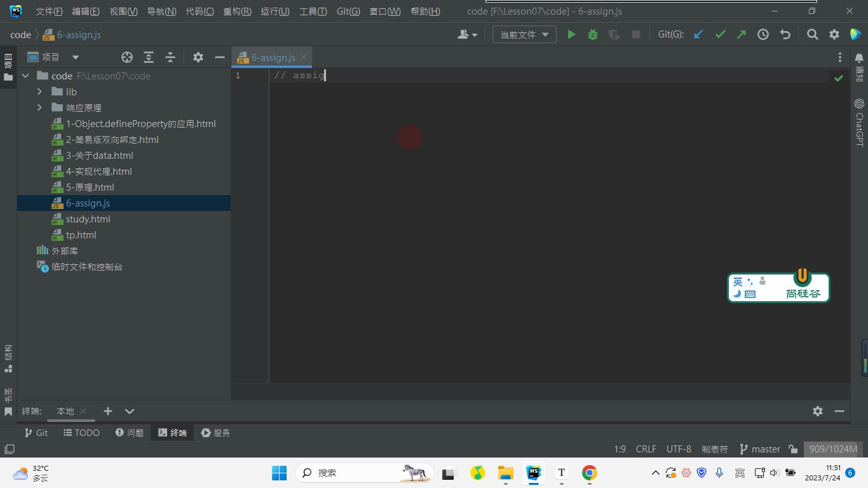Switch to the TODO tool tab
Image resolution: width=868 pixels, height=488 pixels.
tap(82, 433)
